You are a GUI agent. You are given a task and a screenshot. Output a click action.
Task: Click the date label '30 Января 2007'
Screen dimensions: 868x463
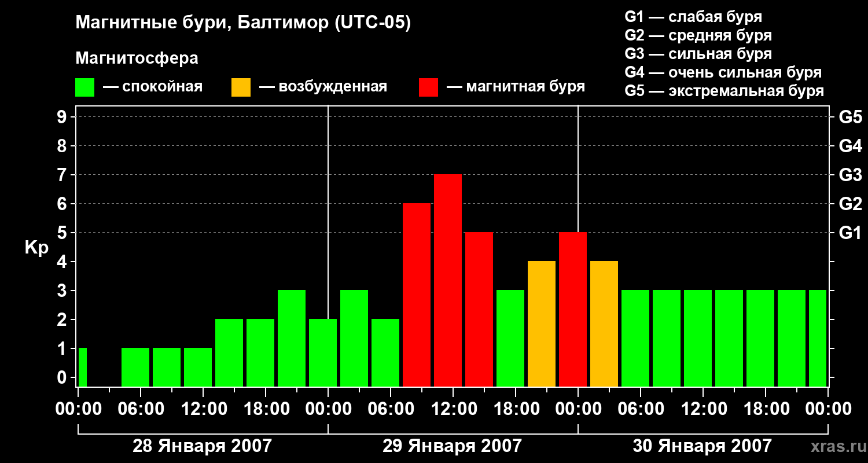click(x=702, y=446)
